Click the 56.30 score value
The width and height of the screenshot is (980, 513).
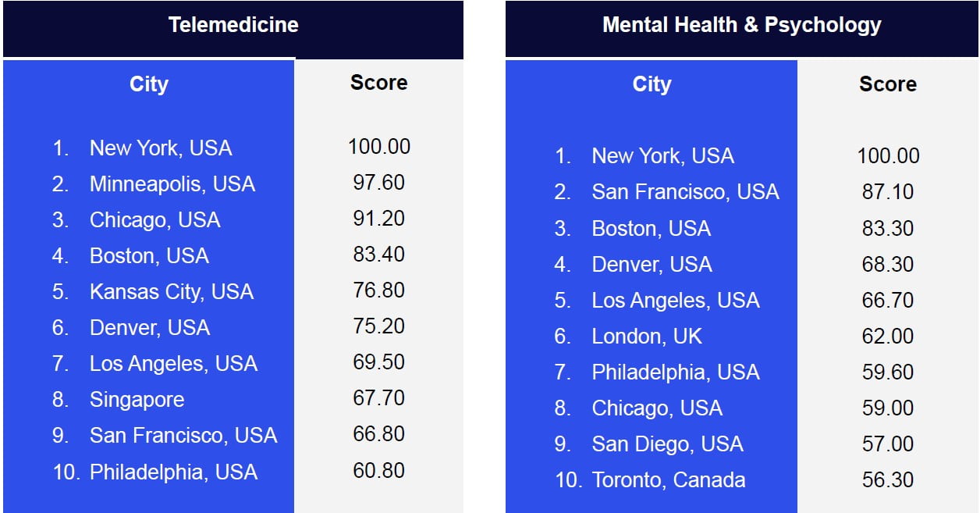pos(887,480)
